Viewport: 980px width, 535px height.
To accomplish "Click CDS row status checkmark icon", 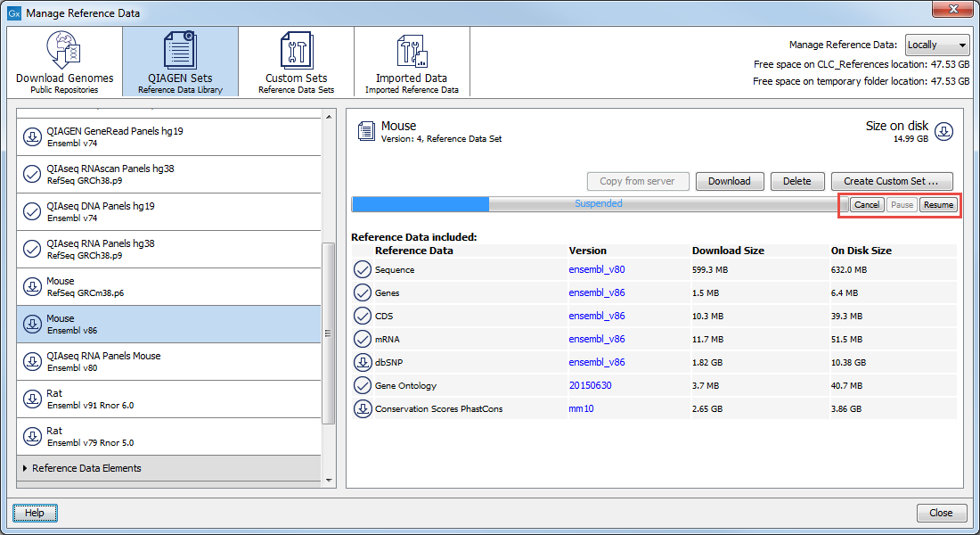I will coord(363,316).
